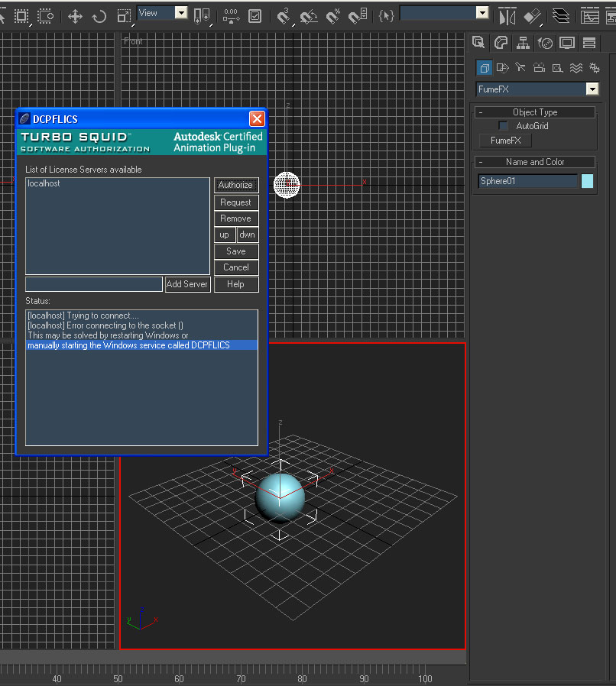
Task: Click the wireframe sphere in Front viewport
Action: (x=287, y=185)
